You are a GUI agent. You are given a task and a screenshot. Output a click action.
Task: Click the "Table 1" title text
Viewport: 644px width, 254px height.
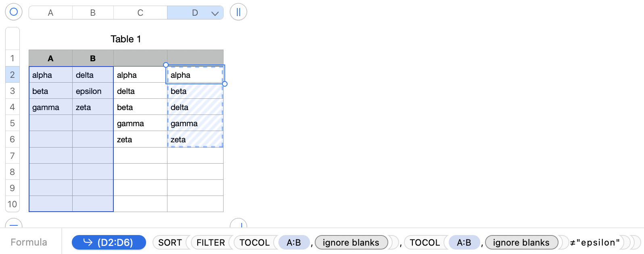pos(126,39)
